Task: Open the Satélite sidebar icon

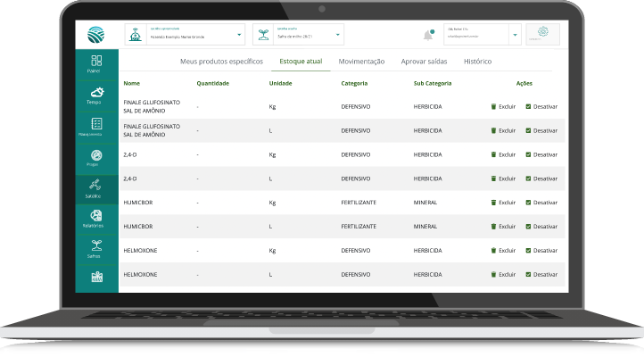Action: point(95,185)
